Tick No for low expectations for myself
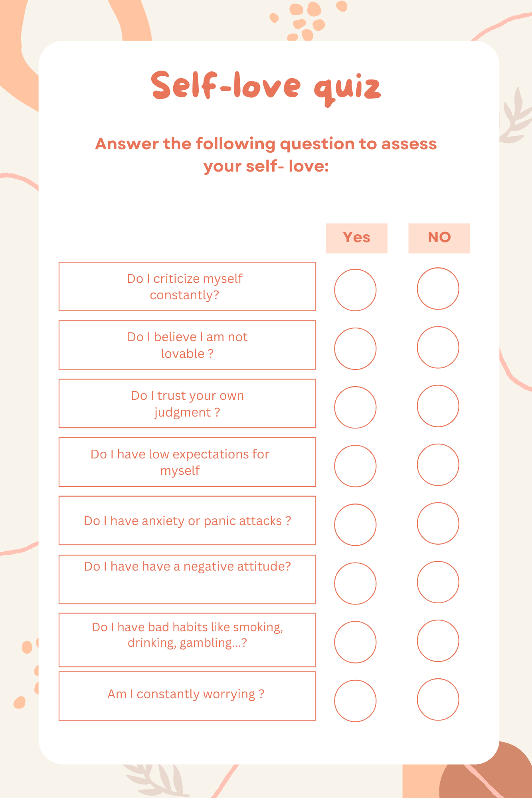Screen dimensions: 532x798 point(438,464)
